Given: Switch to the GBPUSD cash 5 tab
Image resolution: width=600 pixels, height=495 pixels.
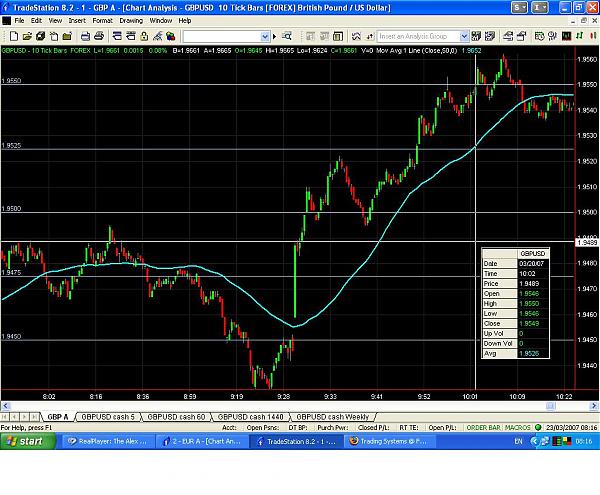Looking at the screenshot, I should 108,417.
